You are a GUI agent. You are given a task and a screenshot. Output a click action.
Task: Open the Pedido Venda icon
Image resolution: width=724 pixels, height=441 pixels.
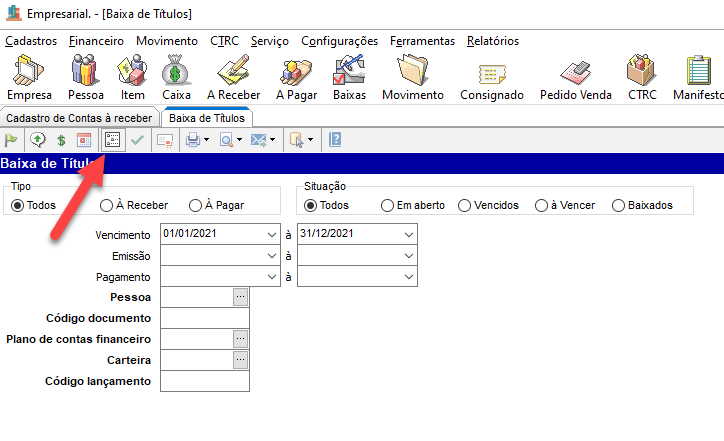(574, 77)
